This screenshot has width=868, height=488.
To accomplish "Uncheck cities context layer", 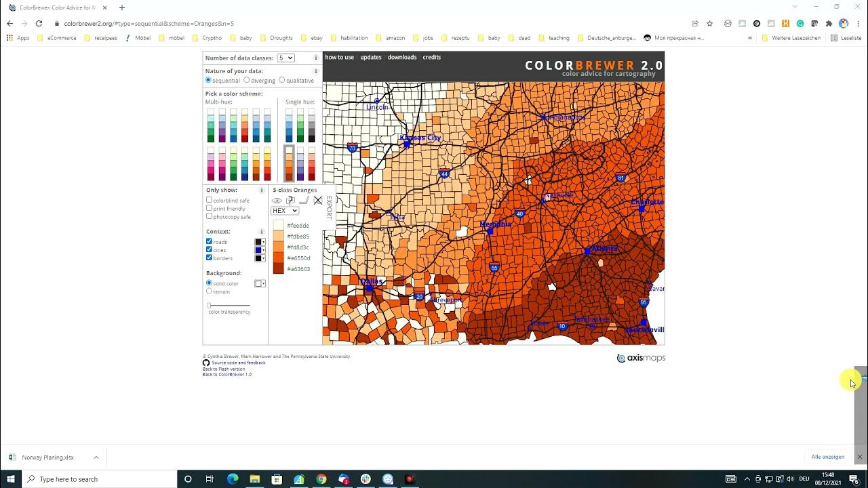I will [x=209, y=249].
